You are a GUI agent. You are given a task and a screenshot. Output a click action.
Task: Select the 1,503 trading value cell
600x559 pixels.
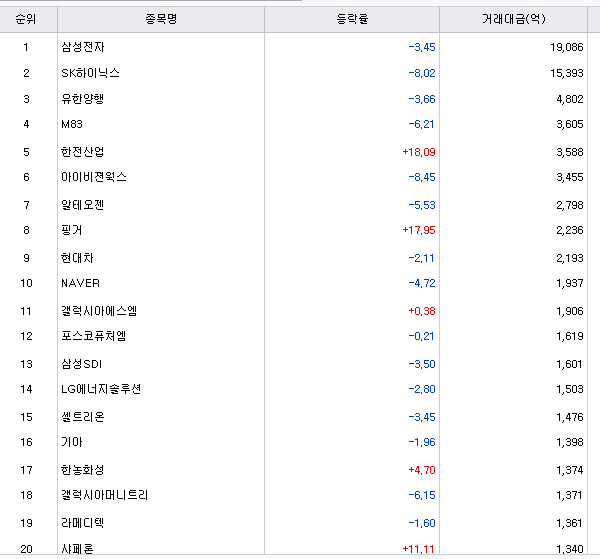[x=570, y=389]
